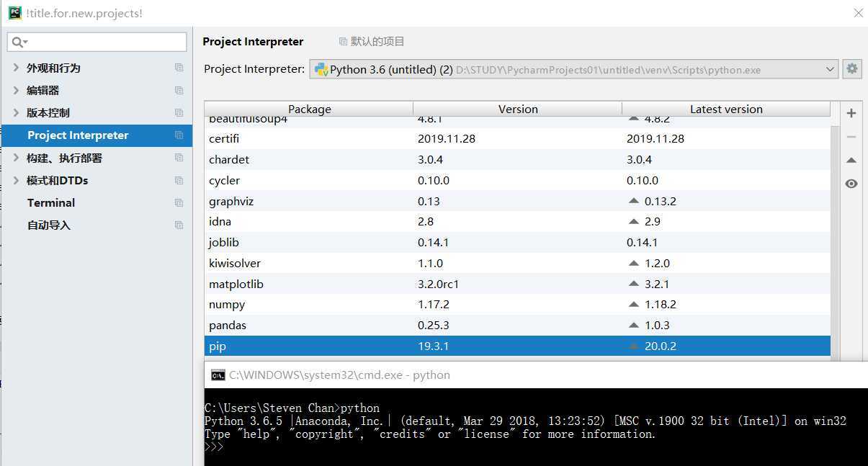Select the kiwisolver package name
This screenshot has width=868, height=466.
coord(235,263)
